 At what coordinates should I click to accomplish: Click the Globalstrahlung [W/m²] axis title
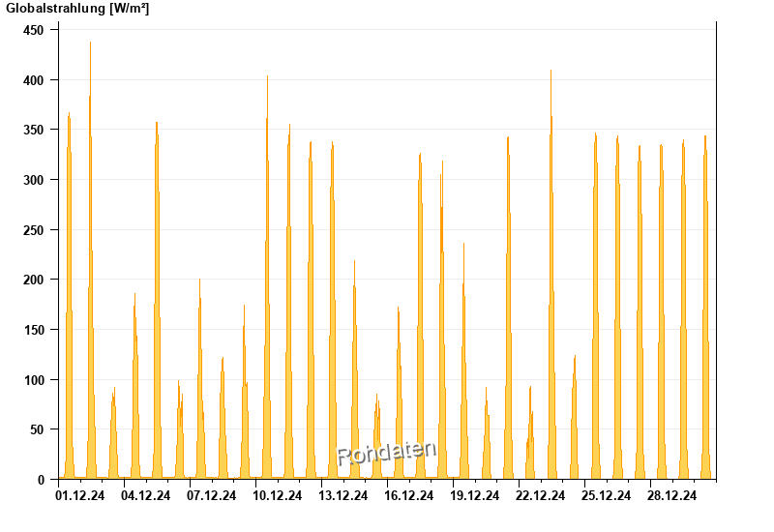click(77, 9)
